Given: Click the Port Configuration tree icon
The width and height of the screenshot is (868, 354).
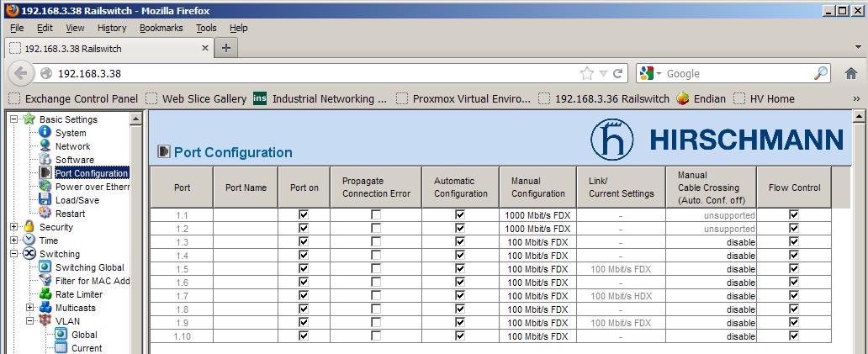Looking at the screenshot, I should [45, 173].
